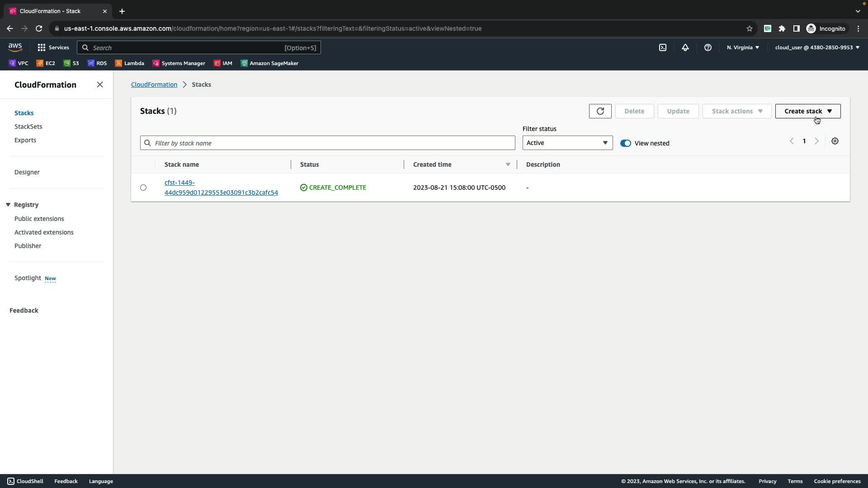Image resolution: width=868 pixels, height=488 pixels.
Task: Select the cfst-1449 stack radio button
Action: pyautogui.click(x=143, y=188)
